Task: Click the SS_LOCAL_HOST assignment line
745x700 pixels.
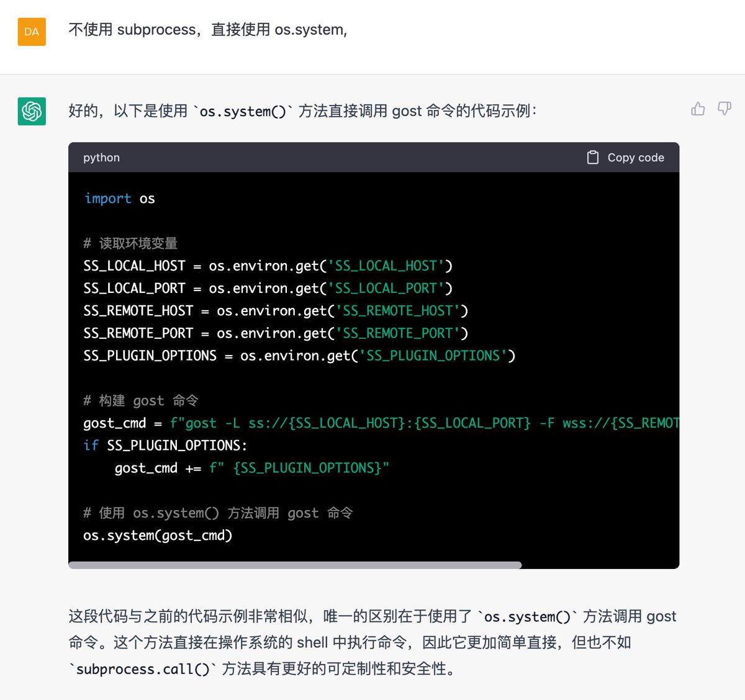Action: [268, 266]
